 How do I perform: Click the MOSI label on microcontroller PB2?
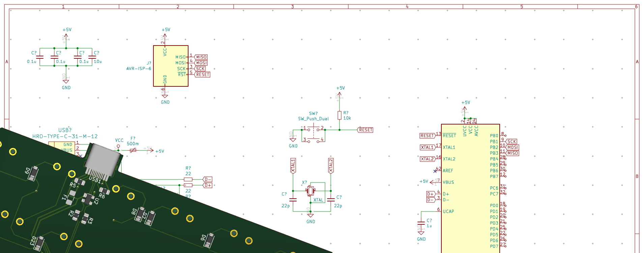(513, 147)
